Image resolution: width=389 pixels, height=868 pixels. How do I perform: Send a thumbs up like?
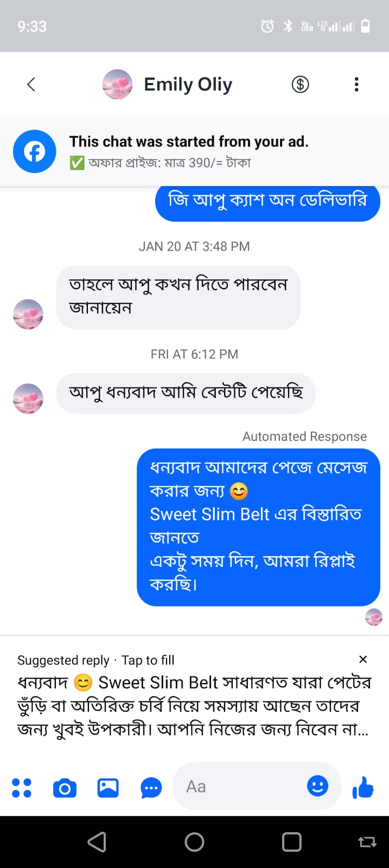coord(362,787)
